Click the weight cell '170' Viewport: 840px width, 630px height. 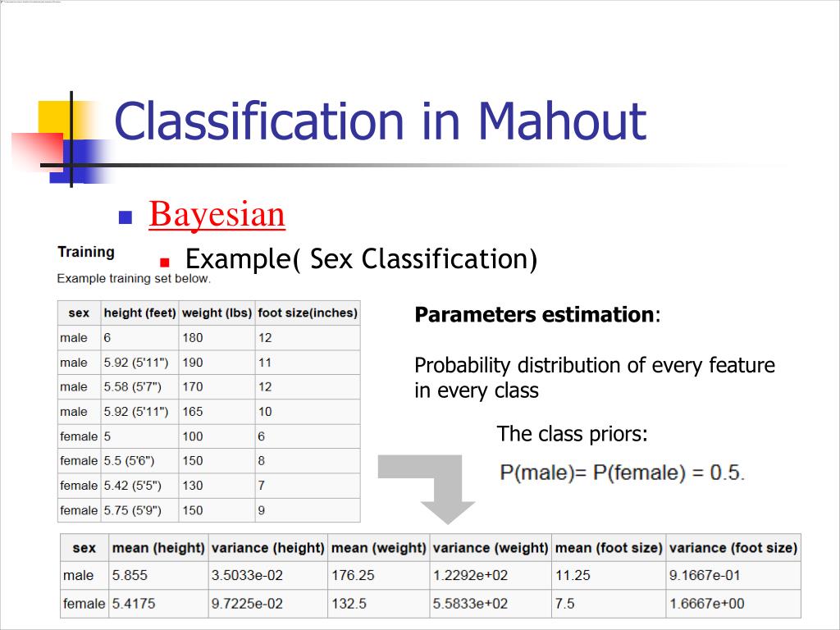(x=217, y=387)
